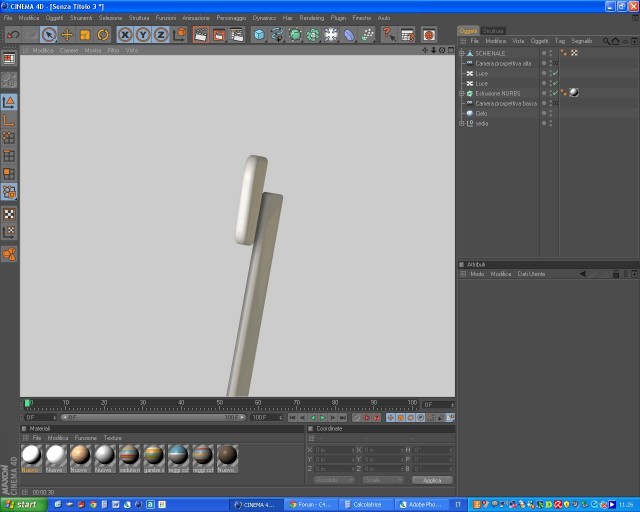Viewport: 640px width, 512px height.
Task: Open the array modeling objects icon
Action: coord(313,35)
